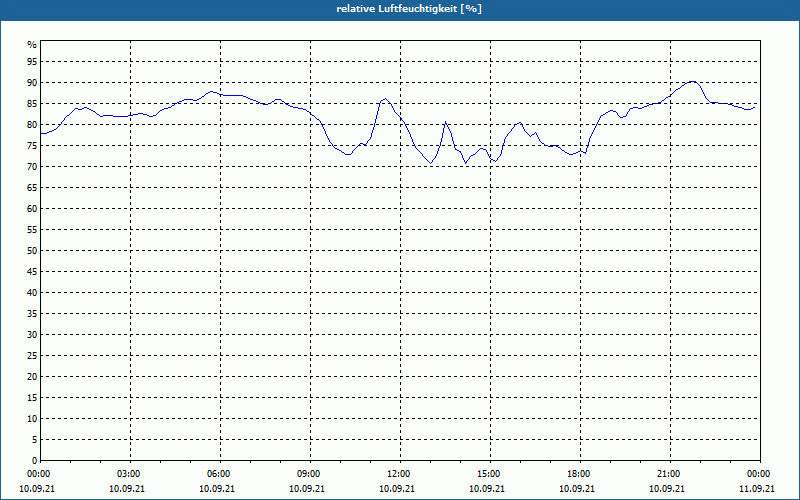Click the 11.09.21 date label
This screenshot has width=800, height=500.
(x=757, y=488)
